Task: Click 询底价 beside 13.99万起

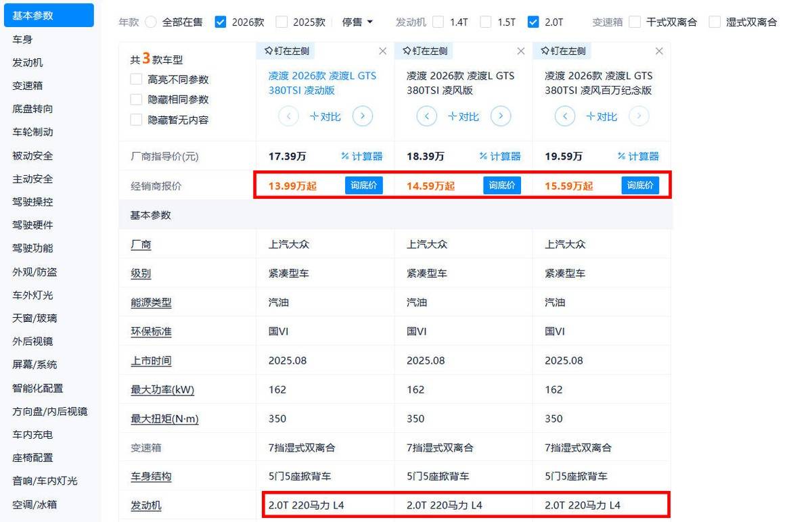Action: tap(363, 185)
